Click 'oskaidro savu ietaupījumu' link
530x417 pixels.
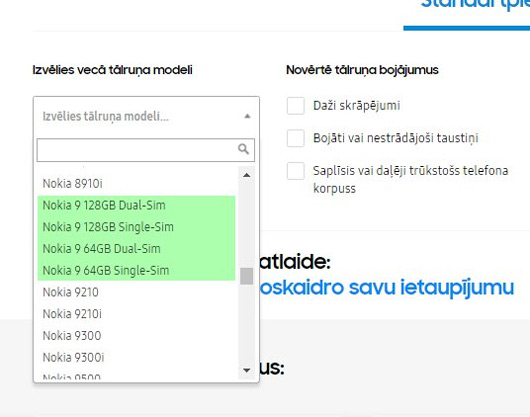point(386,288)
